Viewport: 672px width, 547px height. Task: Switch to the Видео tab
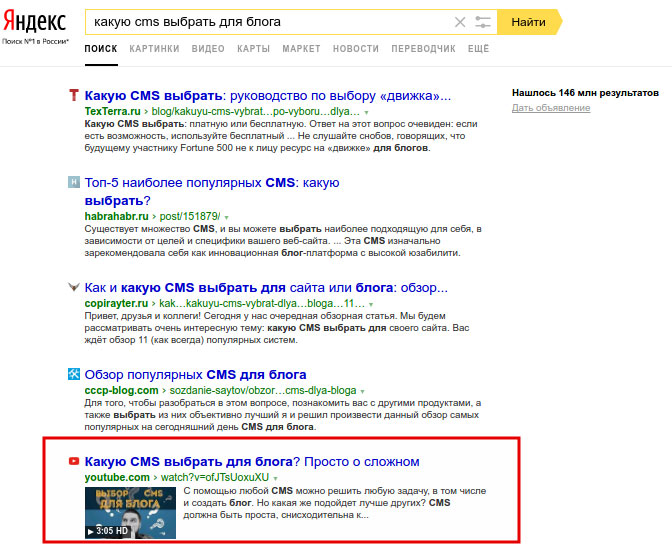click(208, 48)
